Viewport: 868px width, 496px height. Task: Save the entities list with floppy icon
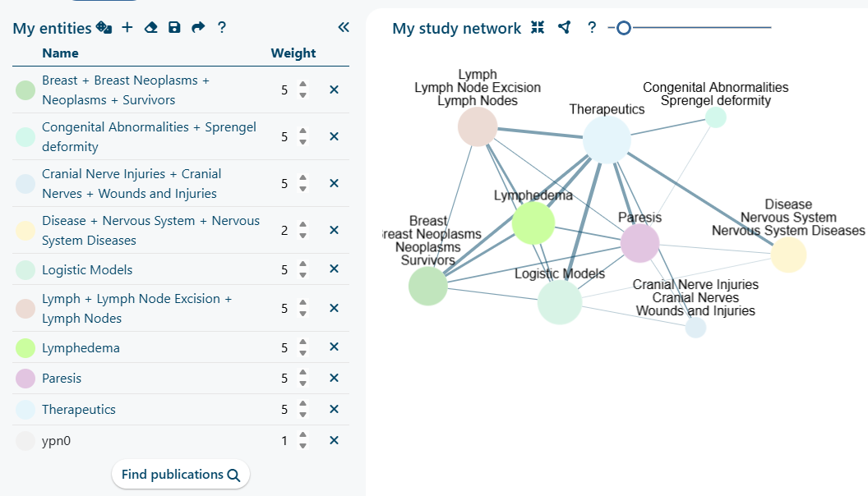(174, 28)
